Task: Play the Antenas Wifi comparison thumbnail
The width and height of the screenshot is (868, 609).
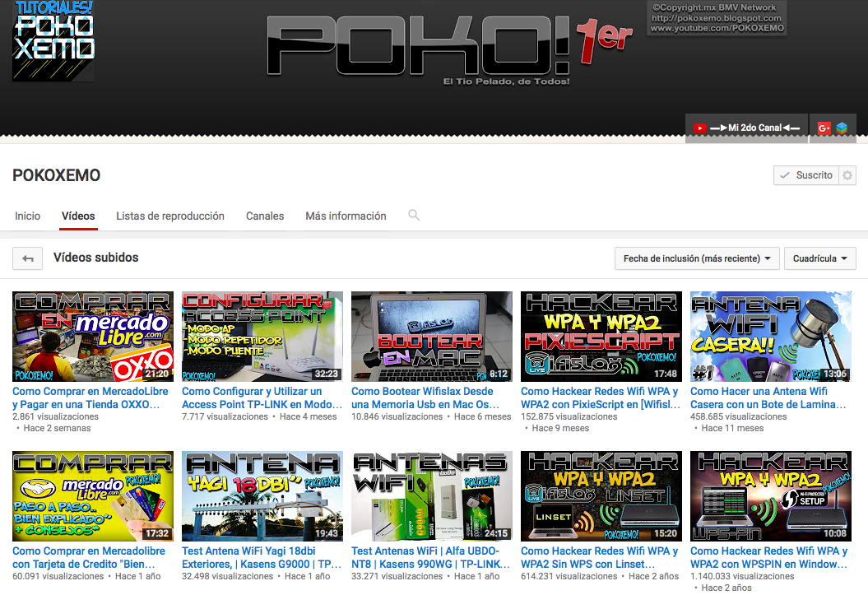Action: tap(432, 496)
